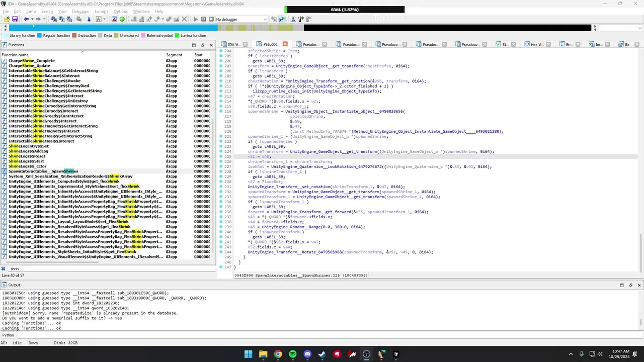Click the blue down arrow jump icon
This screenshot has height=362, width=644.
tap(89, 19)
